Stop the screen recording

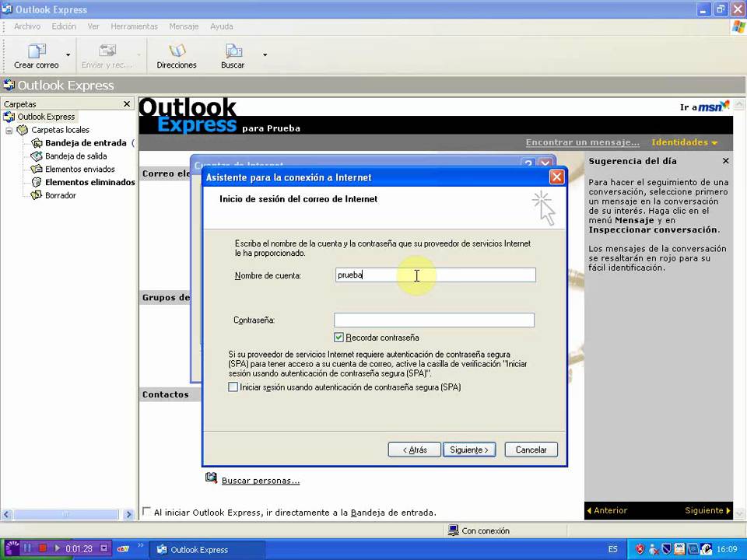(42, 548)
